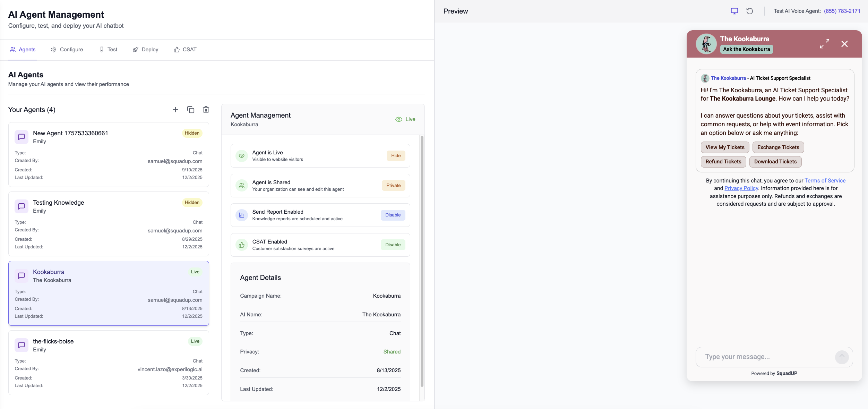Open the Deploy tab

point(145,50)
